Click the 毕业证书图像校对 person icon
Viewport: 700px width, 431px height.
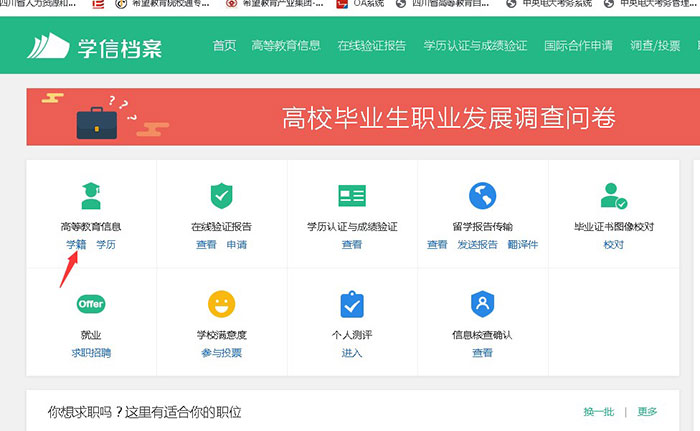[613, 195]
